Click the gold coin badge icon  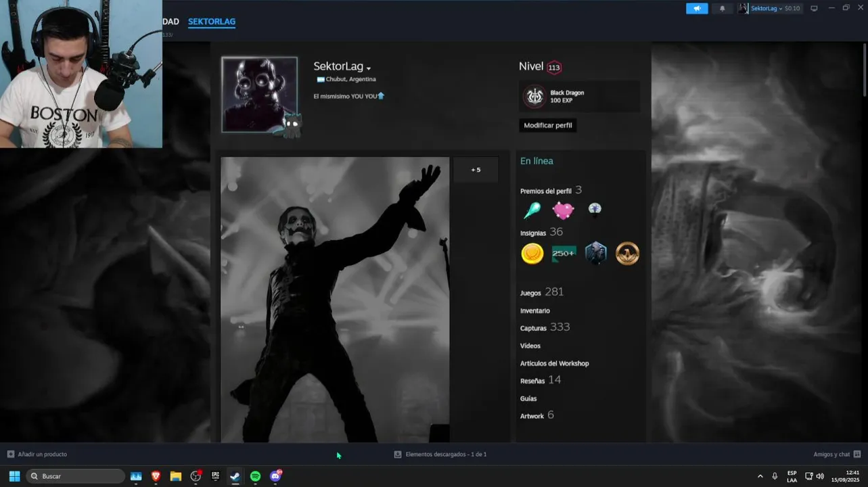(532, 254)
